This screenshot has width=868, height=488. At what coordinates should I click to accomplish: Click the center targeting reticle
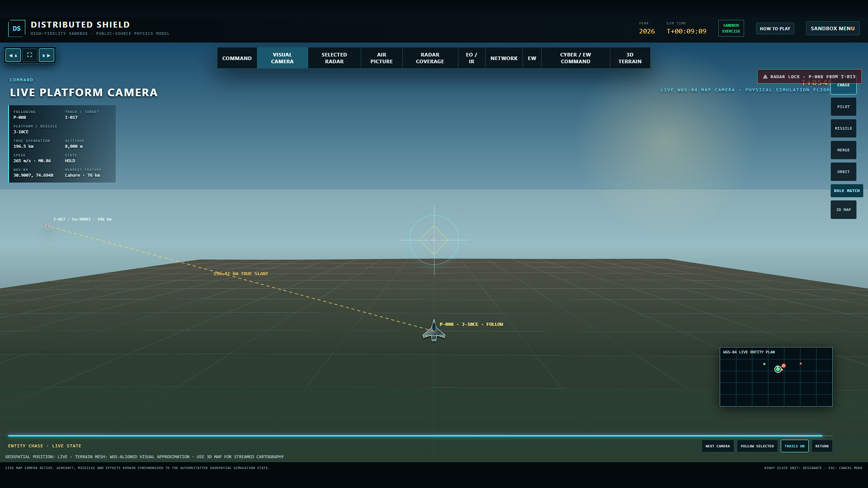point(434,240)
